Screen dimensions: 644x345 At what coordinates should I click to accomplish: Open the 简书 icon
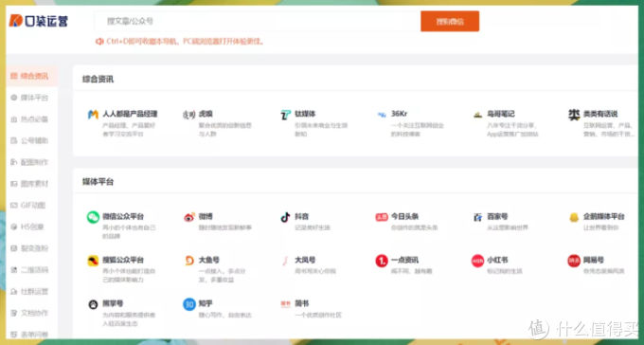point(285,304)
